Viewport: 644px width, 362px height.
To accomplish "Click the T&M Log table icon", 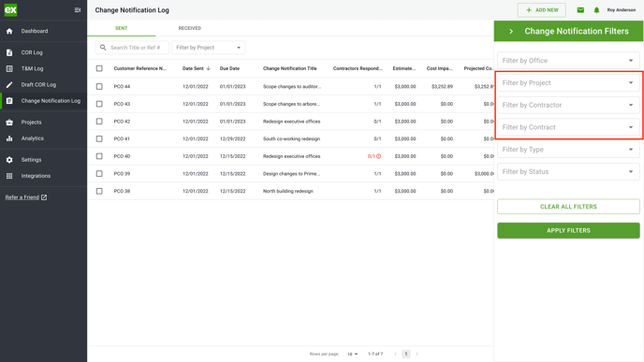I will [9, 68].
